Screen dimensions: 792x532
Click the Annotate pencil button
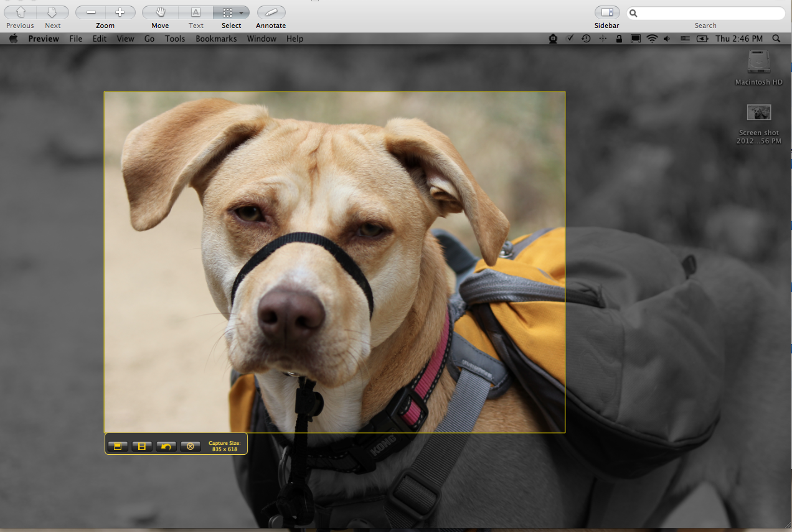(271, 12)
